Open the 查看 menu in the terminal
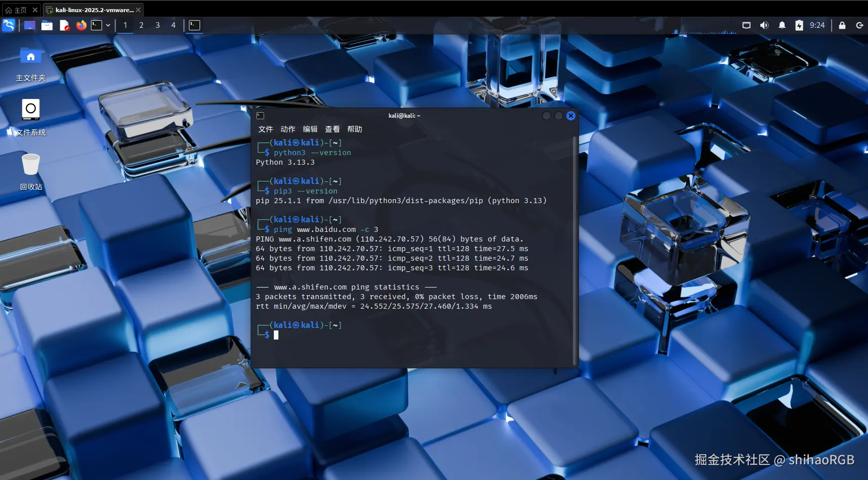The image size is (868, 480). 332,129
